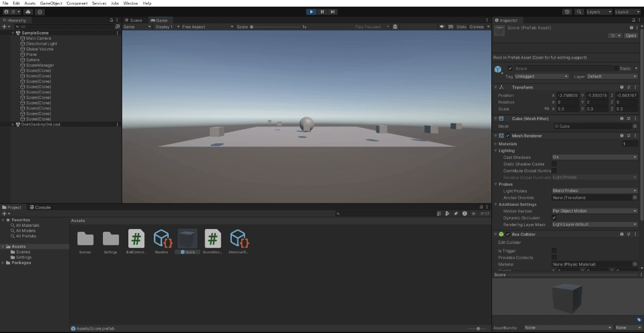Viewport: 644px width, 333px height.
Task: Toggle the Box Collider Is Trigger checkbox
Action: point(554,251)
